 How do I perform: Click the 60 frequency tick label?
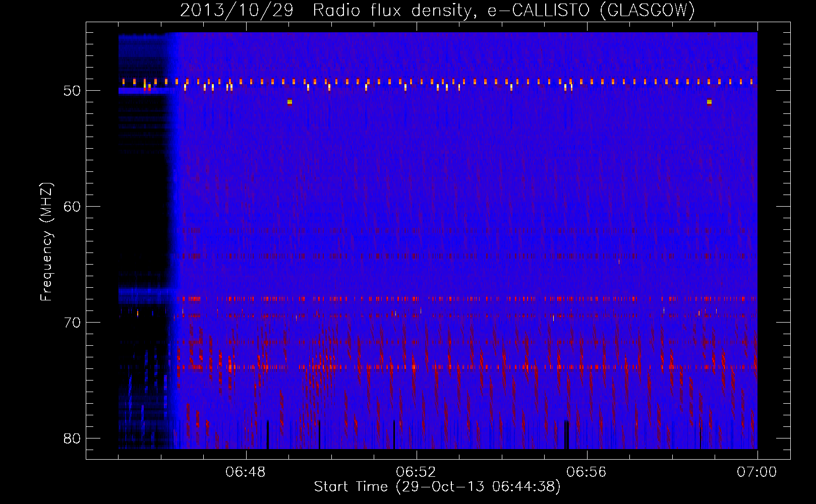(x=72, y=207)
